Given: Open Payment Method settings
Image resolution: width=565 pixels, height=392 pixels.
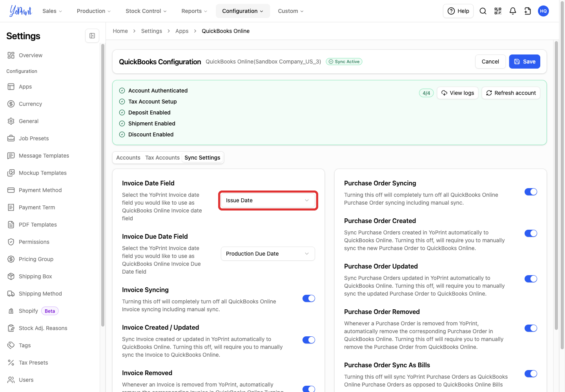Looking at the screenshot, I should click(40, 190).
